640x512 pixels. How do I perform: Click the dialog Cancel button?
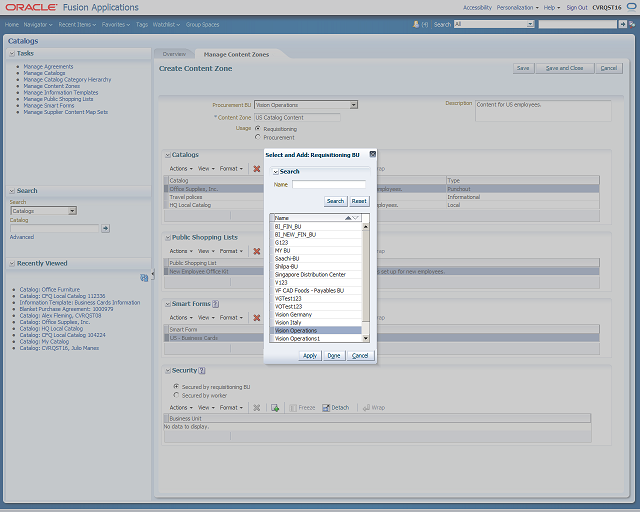coord(360,356)
